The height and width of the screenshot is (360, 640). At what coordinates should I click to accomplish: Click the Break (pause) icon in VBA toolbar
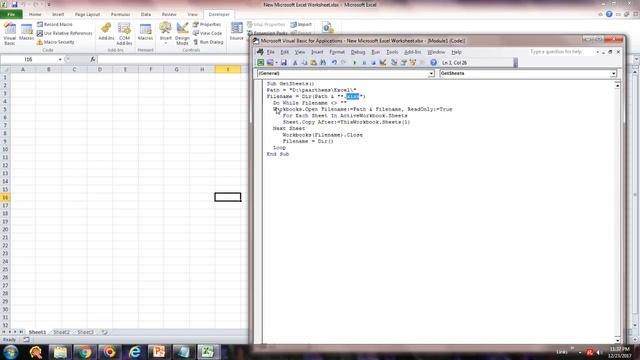point(364,62)
